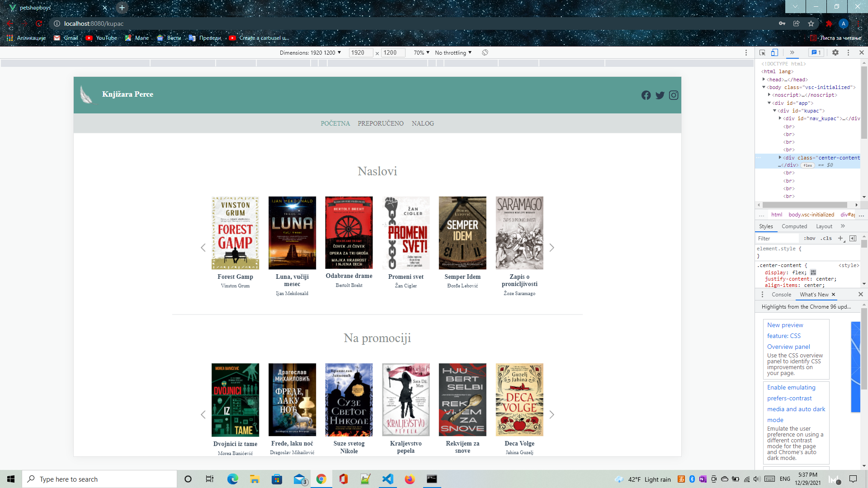
Task: Open the 70% zoom dropdown
Action: [x=421, y=53]
